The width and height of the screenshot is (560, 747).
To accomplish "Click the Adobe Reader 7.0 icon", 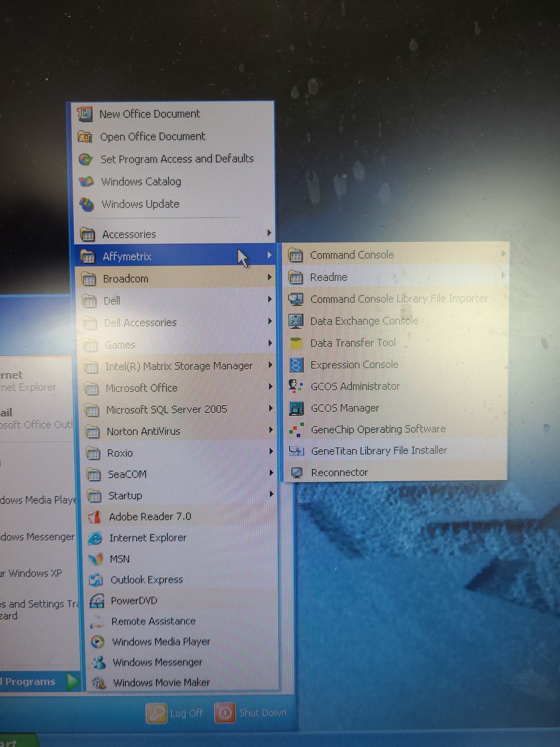I will [x=94, y=517].
